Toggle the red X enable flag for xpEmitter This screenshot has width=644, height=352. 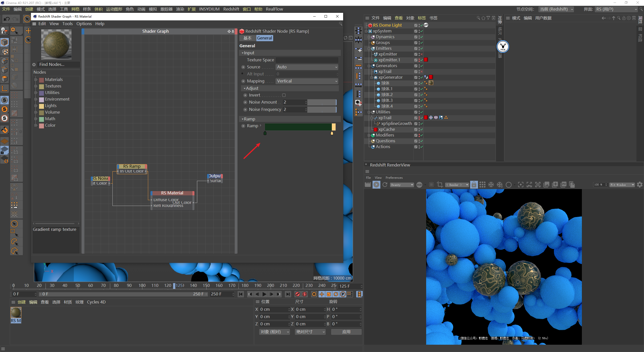pos(421,54)
